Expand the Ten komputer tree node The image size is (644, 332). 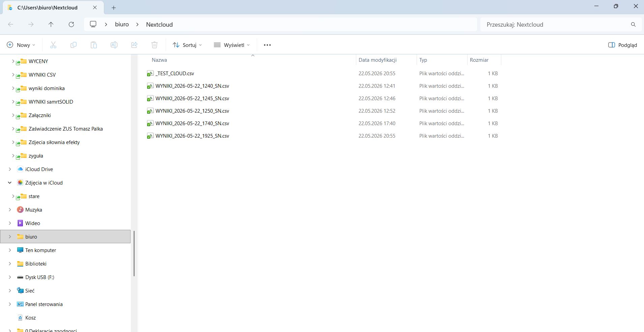(x=10, y=250)
